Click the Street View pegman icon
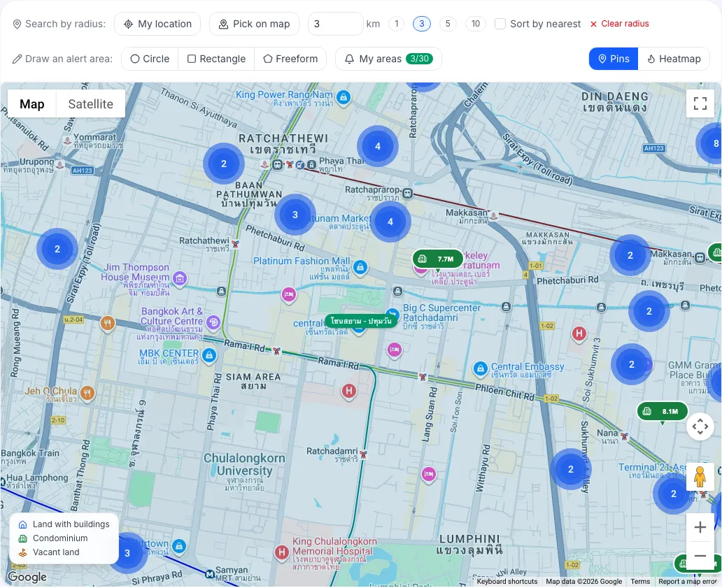 [700, 477]
